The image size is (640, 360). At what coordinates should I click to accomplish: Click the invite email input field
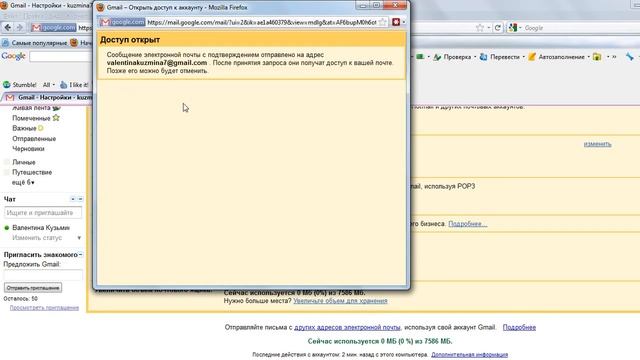point(43,275)
